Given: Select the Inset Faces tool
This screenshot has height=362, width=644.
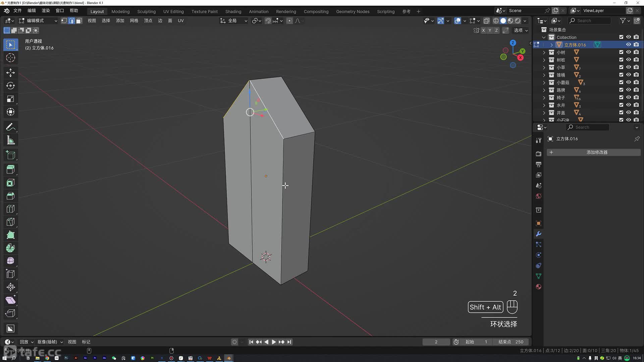Looking at the screenshot, I should (x=10, y=183).
